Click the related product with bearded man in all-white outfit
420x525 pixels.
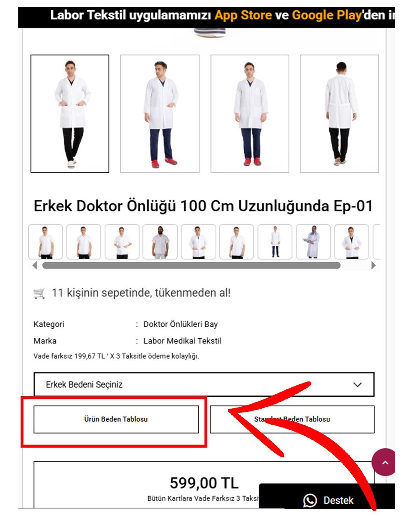click(x=160, y=242)
